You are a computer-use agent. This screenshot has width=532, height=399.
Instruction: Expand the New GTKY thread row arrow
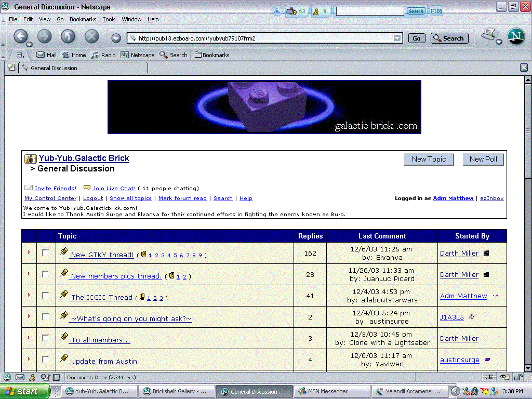[29, 252]
